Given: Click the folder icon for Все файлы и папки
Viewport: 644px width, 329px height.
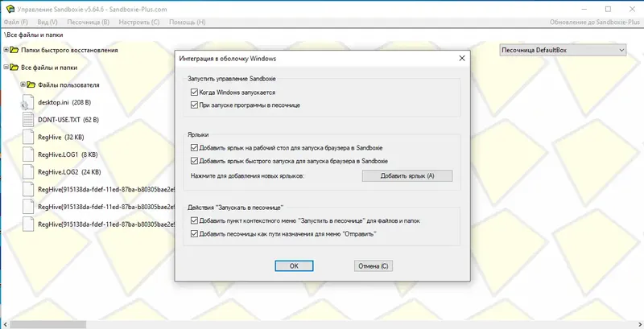Looking at the screenshot, I should click(14, 68).
